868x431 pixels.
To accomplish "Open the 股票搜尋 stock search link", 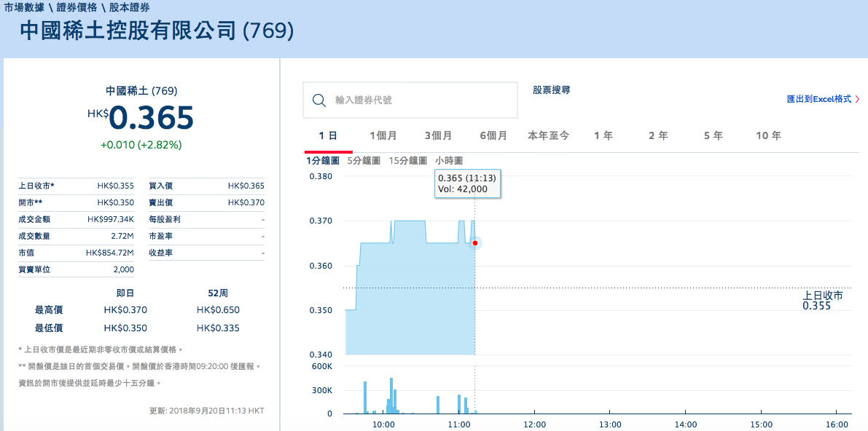I will coord(551,90).
